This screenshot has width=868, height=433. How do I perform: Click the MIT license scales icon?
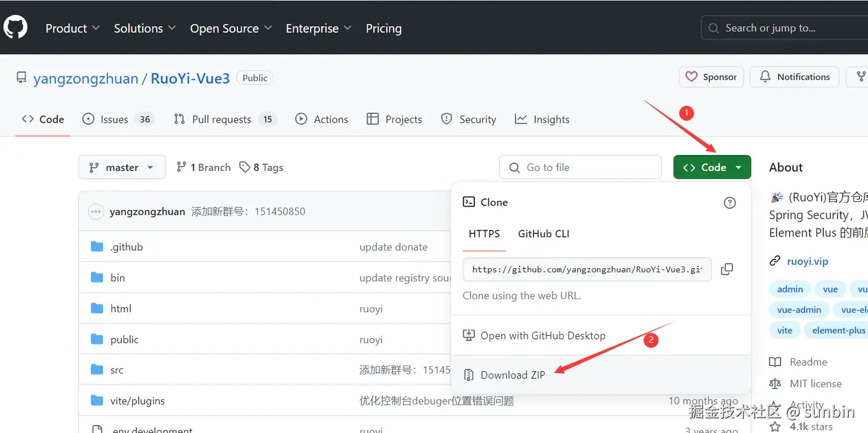click(775, 383)
